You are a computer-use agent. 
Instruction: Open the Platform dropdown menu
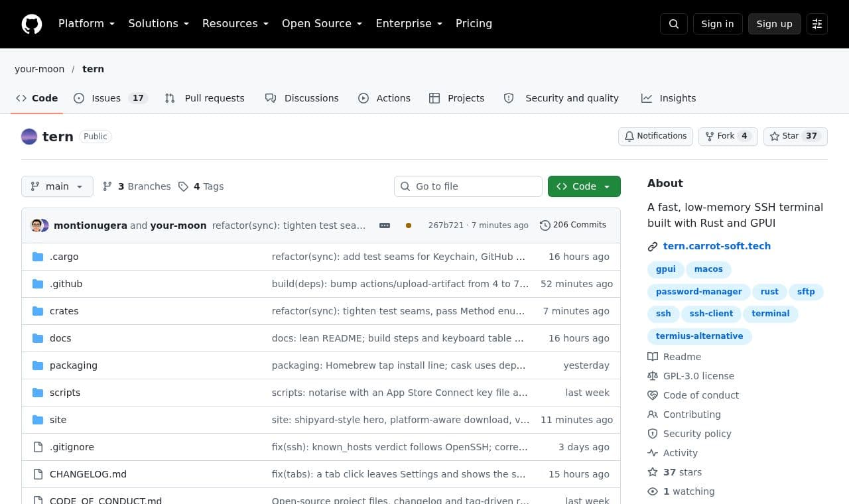coord(86,24)
